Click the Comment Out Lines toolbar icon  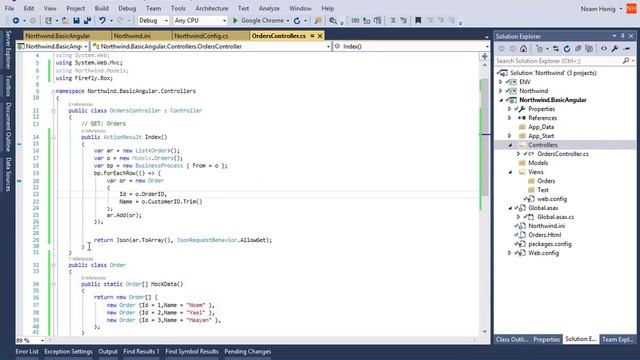click(x=392, y=20)
